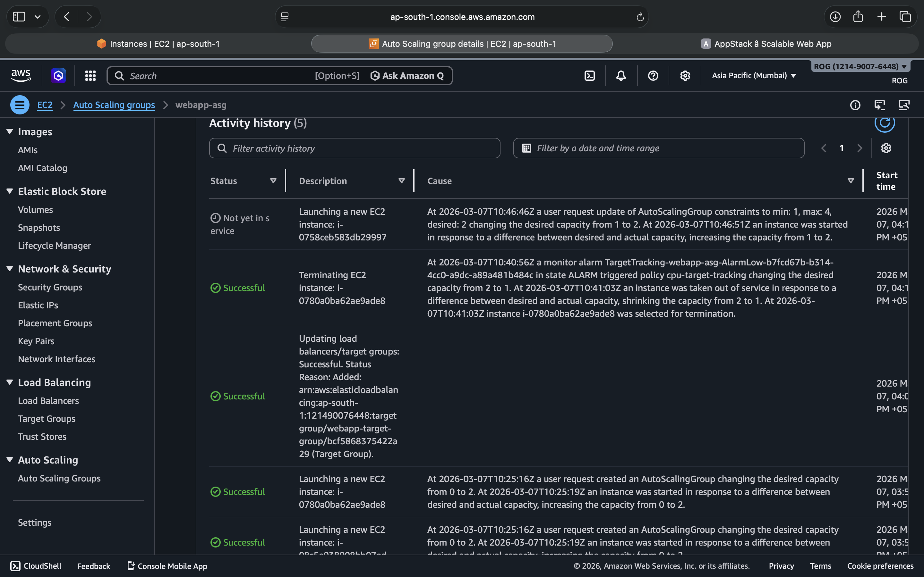Refresh the activity history list

[x=884, y=123]
